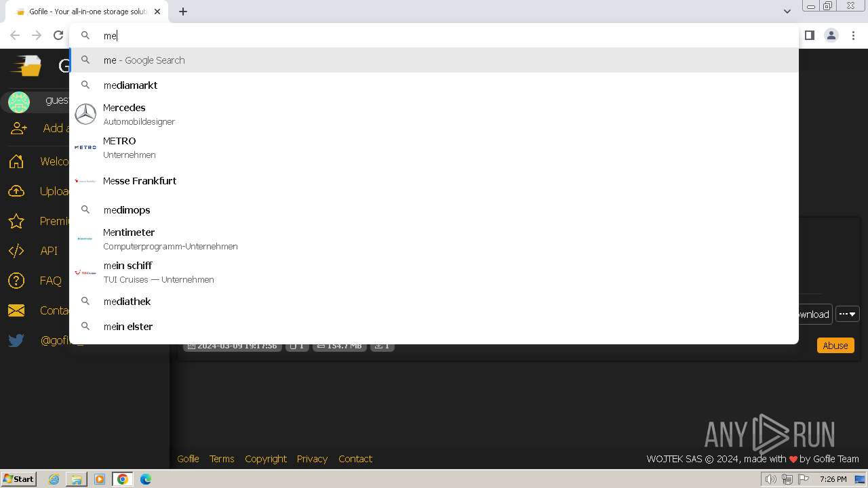The height and width of the screenshot is (488, 868).
Task: Open the tab search chevron
Action: point(787,12)
